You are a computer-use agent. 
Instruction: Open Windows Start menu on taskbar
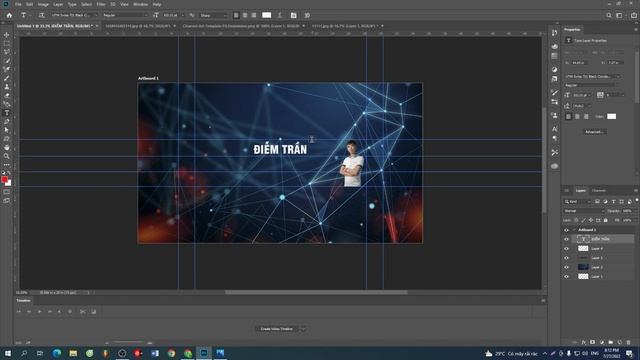(x=8, y=353)
